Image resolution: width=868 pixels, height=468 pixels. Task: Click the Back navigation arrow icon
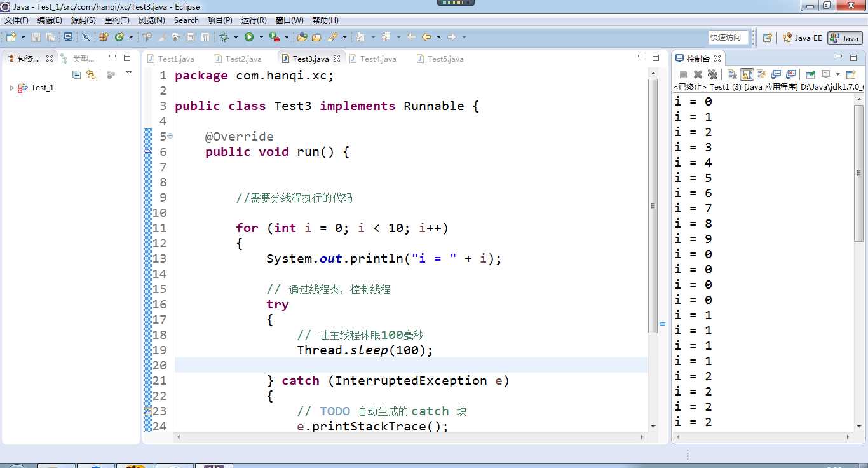click(426, 38)
